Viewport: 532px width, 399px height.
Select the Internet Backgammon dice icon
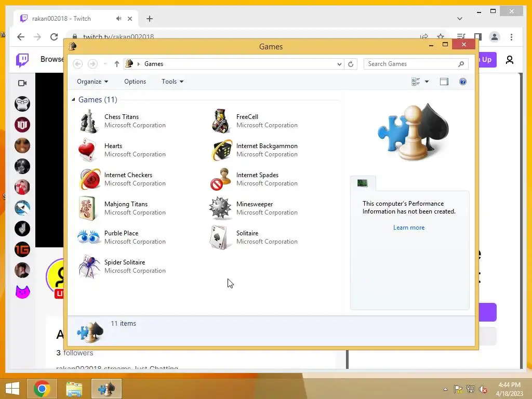pyautogui.click(x=221, y=150)
